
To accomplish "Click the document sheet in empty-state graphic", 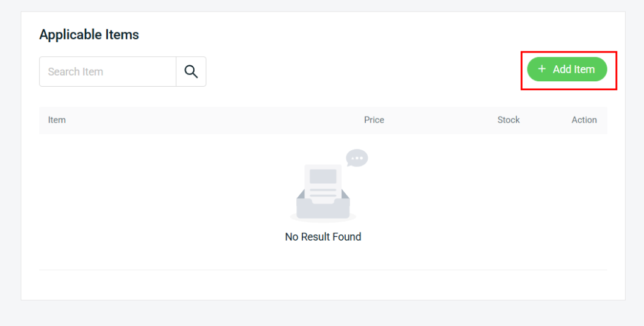I will (x=323, y=180).
